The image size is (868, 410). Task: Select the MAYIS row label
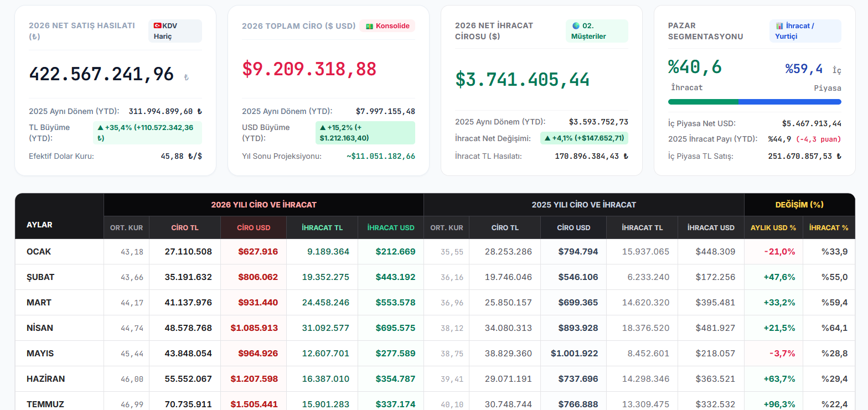click(40, 354)
